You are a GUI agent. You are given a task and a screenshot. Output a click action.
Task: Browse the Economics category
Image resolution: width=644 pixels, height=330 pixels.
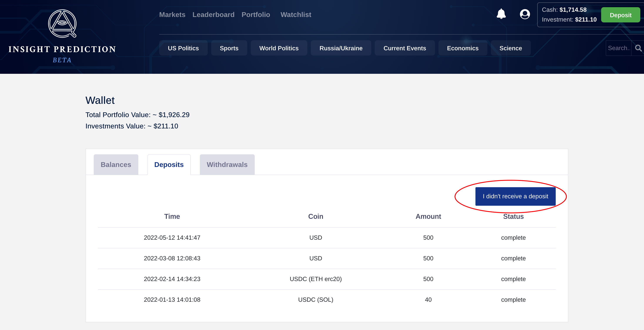pos(462,48)
